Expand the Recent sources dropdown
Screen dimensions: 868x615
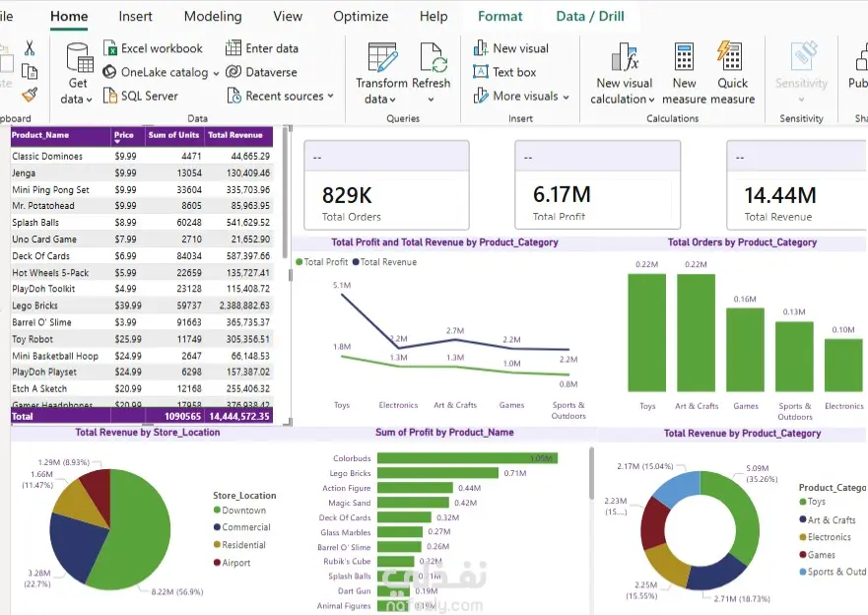pos(330,96)
